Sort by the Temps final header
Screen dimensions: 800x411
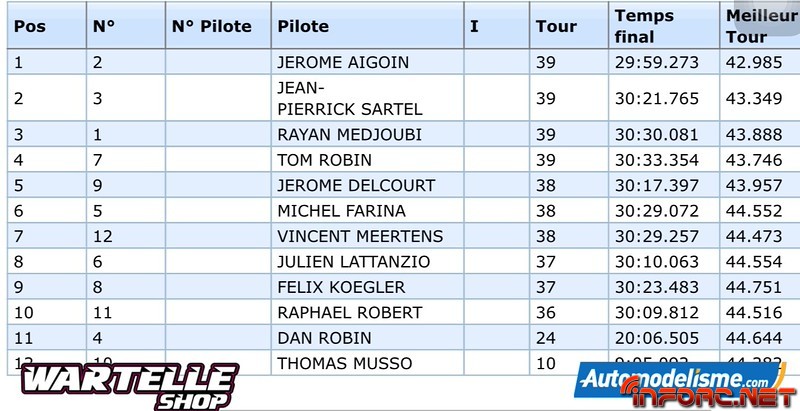point(645,26)
